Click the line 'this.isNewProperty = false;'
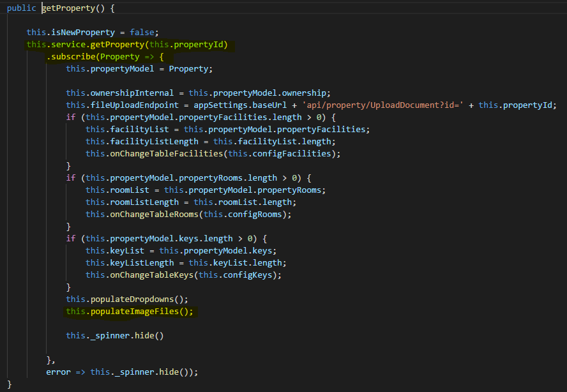The height and width of the screenshot is (392, 567). coord(93,32)
